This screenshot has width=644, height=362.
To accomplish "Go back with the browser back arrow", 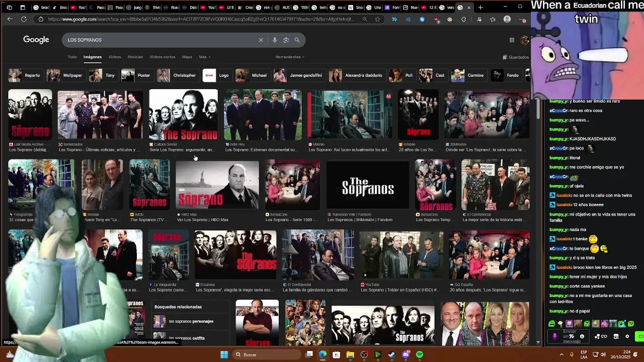I will (10, 19).
